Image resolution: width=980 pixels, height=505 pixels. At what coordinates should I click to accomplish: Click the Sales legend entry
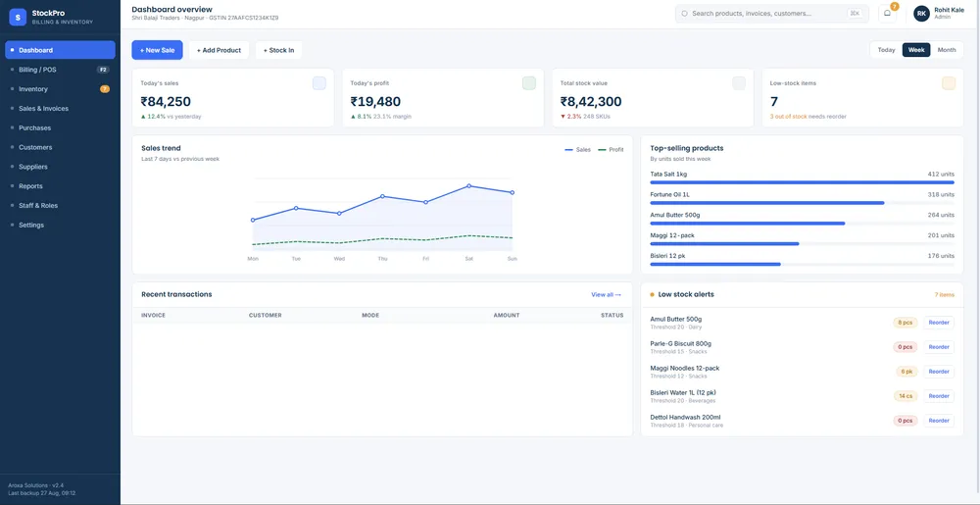click(577, 150)
